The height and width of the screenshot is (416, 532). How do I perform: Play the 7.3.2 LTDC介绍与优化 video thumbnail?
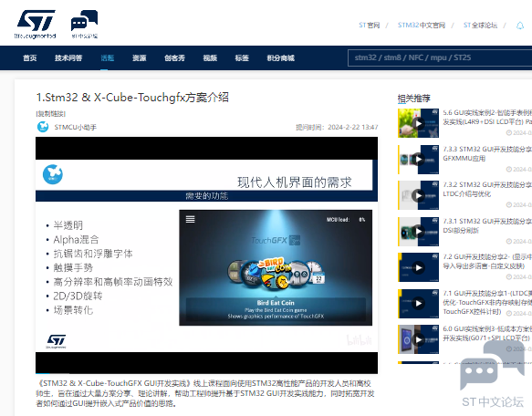tap(418, 195)
